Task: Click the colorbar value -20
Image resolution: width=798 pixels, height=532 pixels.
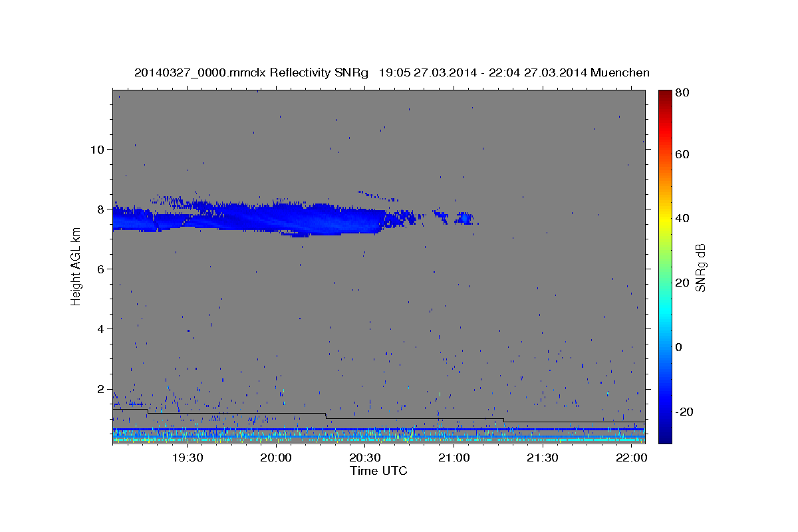Action: tap(685, 412)
